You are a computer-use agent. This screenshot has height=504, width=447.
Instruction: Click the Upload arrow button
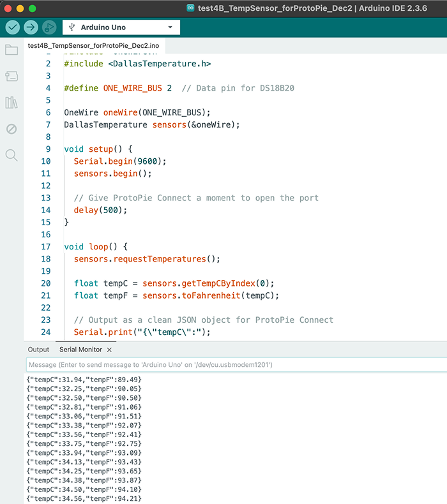click(31, 27)
